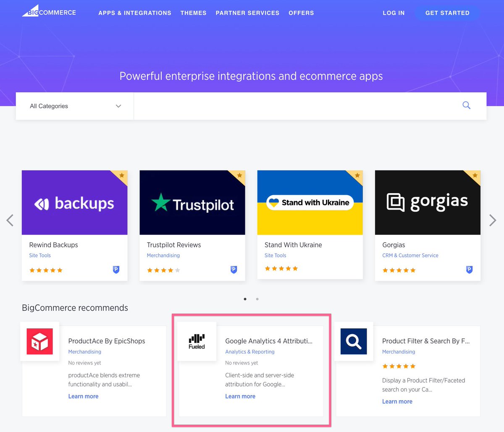This screenshot has height=432, width=504.
Task: Click Learn more for Google Analytics 4
Action: point(240,396)
